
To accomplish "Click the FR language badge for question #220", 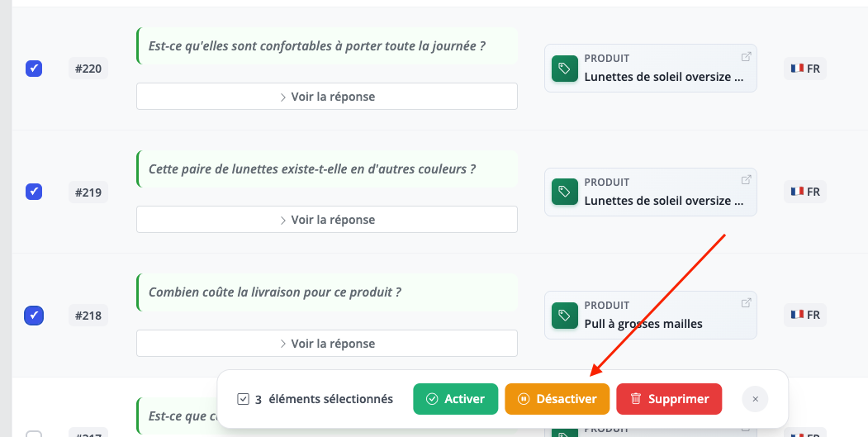I will tap(805, 69).
